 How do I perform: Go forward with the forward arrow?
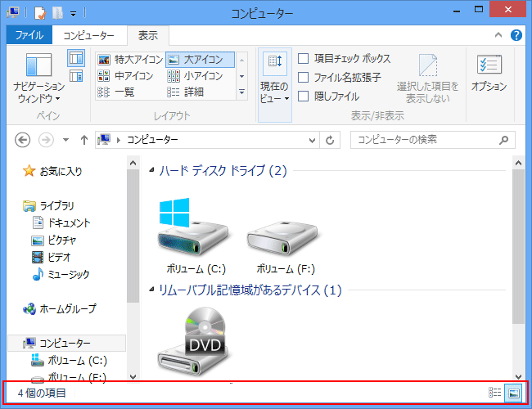click(x=46, y=140)
